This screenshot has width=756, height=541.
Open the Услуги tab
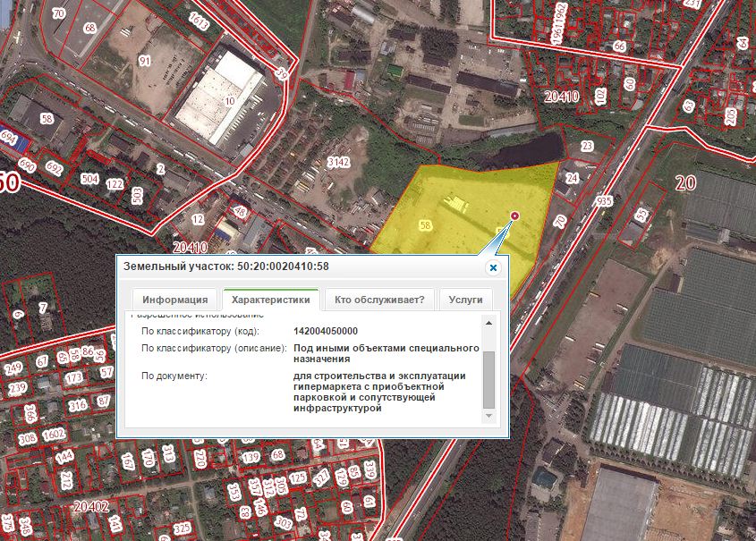click(465, 300)
